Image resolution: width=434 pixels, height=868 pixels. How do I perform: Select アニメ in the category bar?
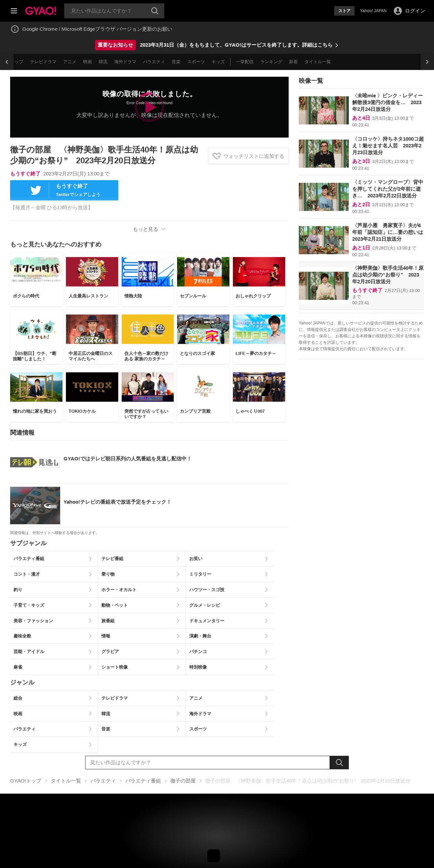tap(70, 62)
